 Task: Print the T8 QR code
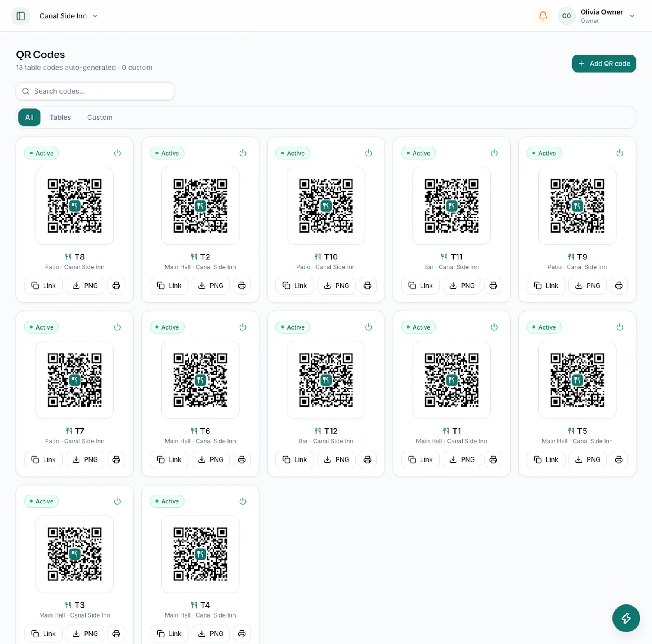pos(116,286)
